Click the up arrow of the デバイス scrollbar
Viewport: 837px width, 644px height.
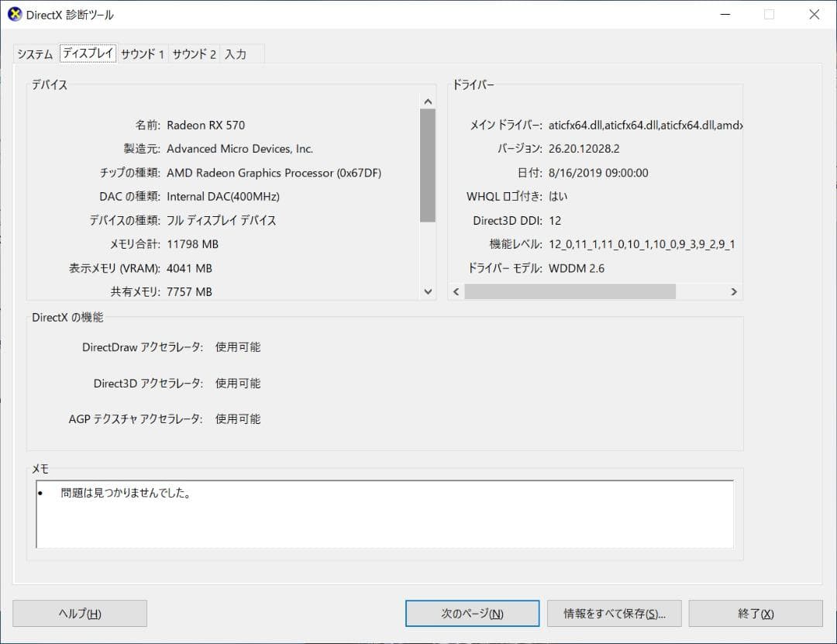428,100
